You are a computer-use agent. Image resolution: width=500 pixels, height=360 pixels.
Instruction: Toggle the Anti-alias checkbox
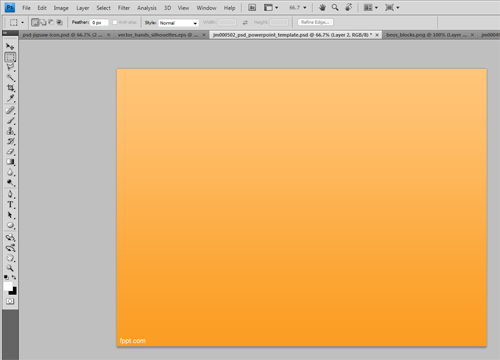pyautogui.click(x=115, y=22)
